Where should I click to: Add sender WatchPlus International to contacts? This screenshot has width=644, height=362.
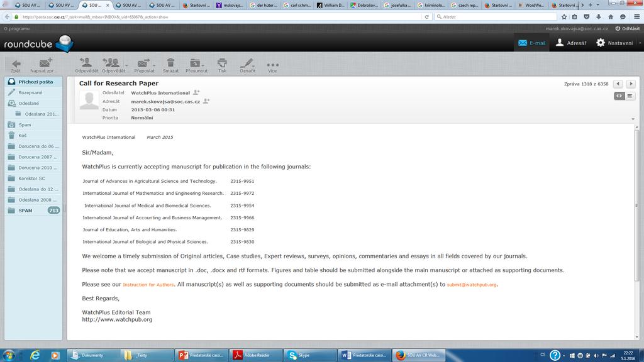(x=196, y=93)
